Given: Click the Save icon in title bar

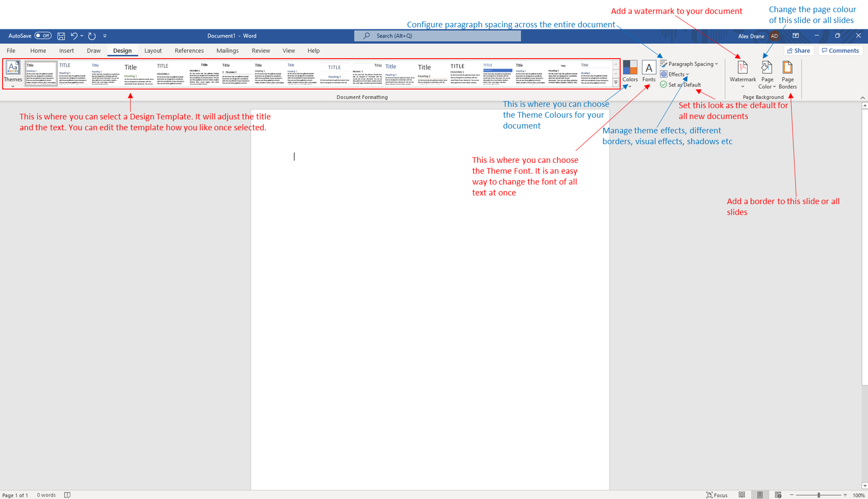Looking at the screenshot, I should tap(61, 36).
